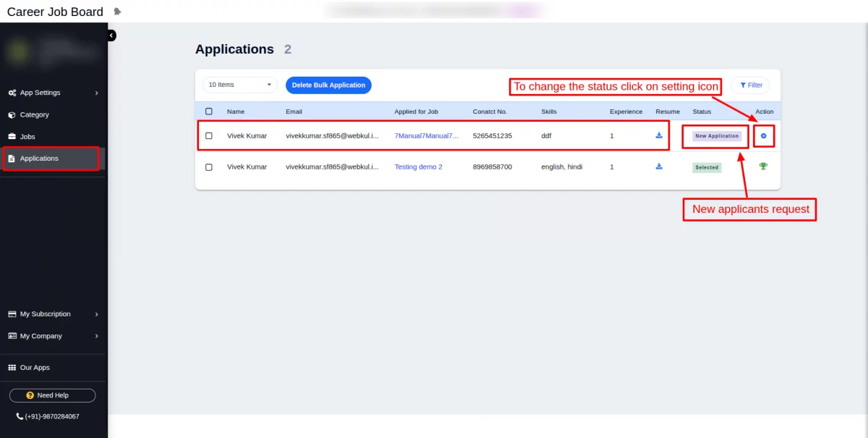Check the box for the ddf skills applicant
Image resolution: width=868 pixels, height=438 pixels.
209,135
